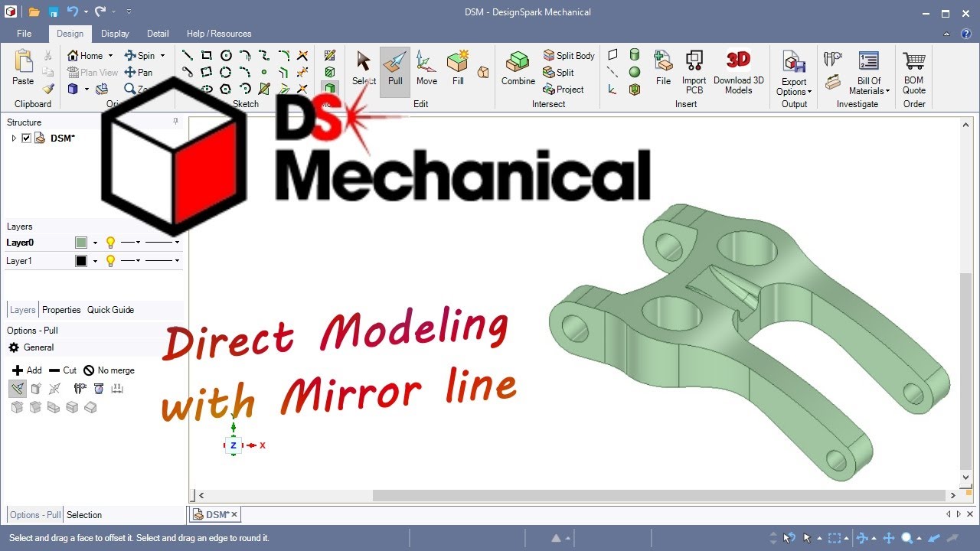This screenshot has height=551, width=980.
Task: Open the Help / Resources tab
Action: tap(219, 34)
